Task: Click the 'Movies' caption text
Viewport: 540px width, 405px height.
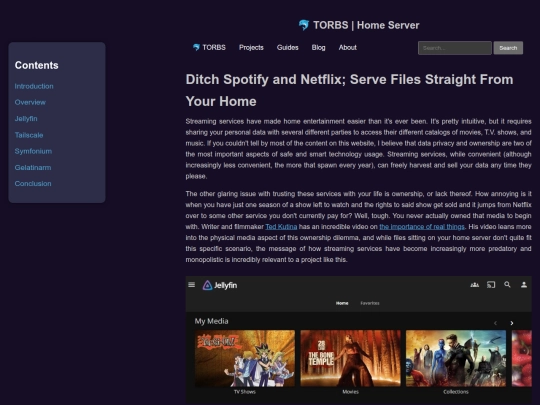Action: tap(350, 392)
